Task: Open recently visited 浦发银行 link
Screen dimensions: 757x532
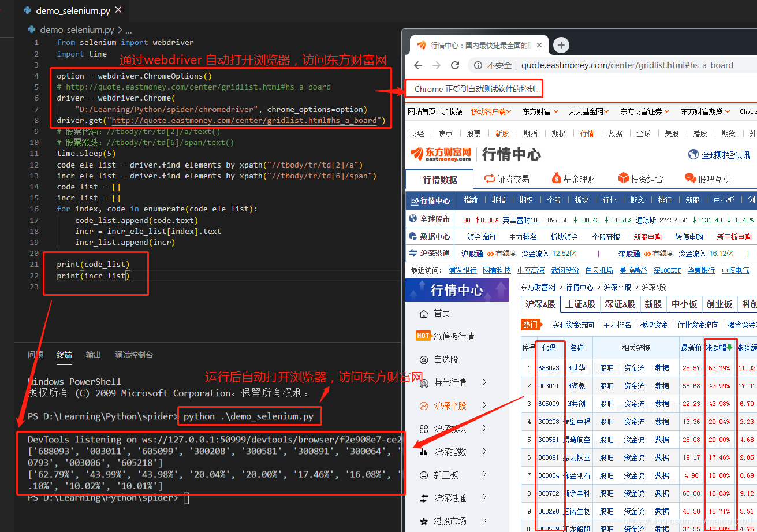Action: tap(463, 270)
